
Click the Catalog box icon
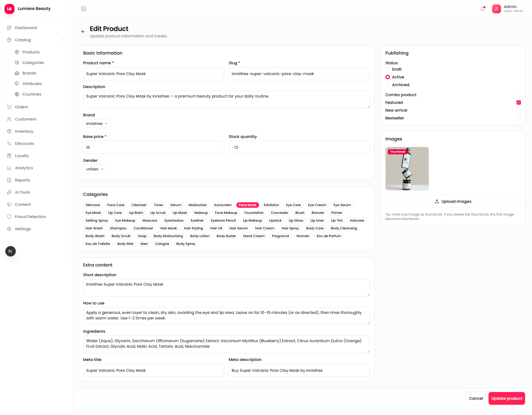tap(9, 40)
